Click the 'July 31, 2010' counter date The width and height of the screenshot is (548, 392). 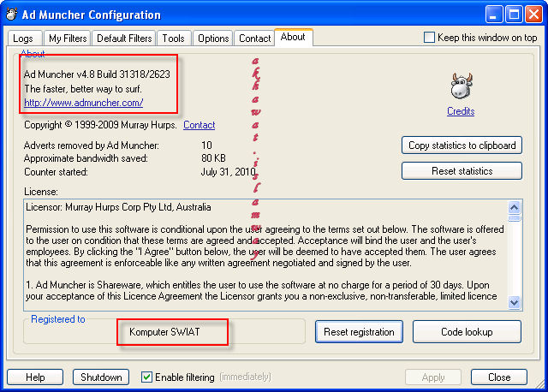pyautogui.click(x=229, y=172)
